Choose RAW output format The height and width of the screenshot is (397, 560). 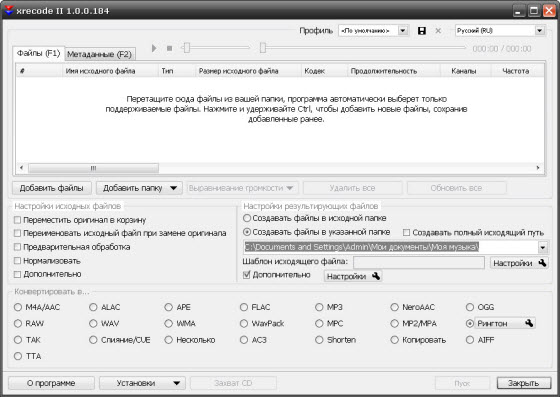click(x=18, y=323)
